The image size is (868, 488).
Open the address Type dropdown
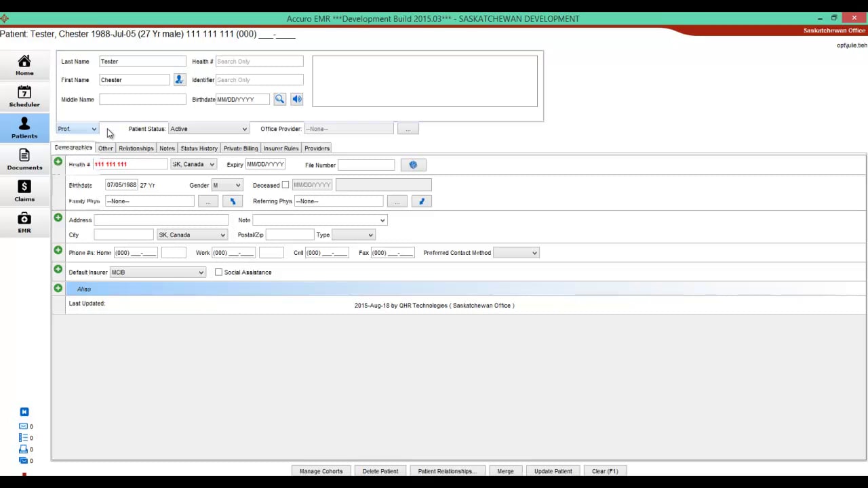click(353, 235)
